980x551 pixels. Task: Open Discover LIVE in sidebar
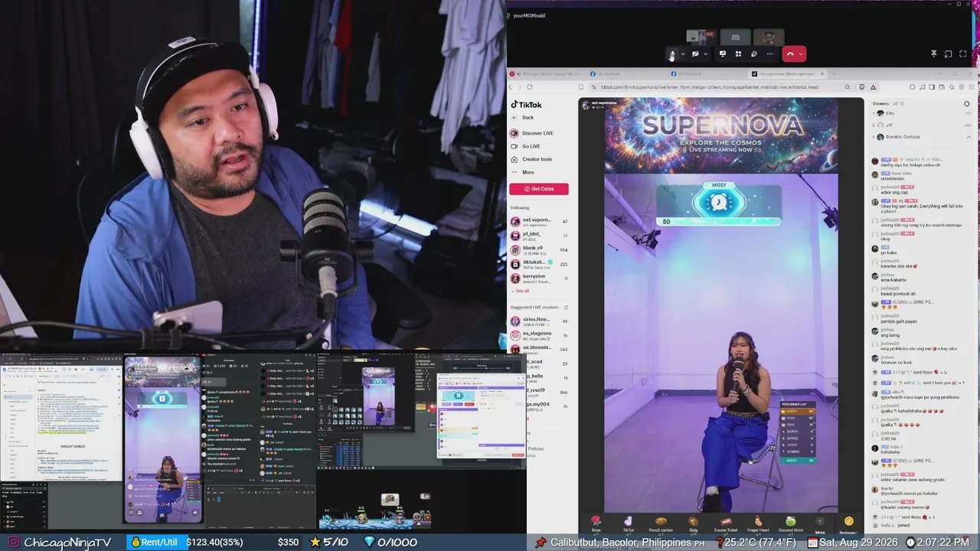point(532,133)
